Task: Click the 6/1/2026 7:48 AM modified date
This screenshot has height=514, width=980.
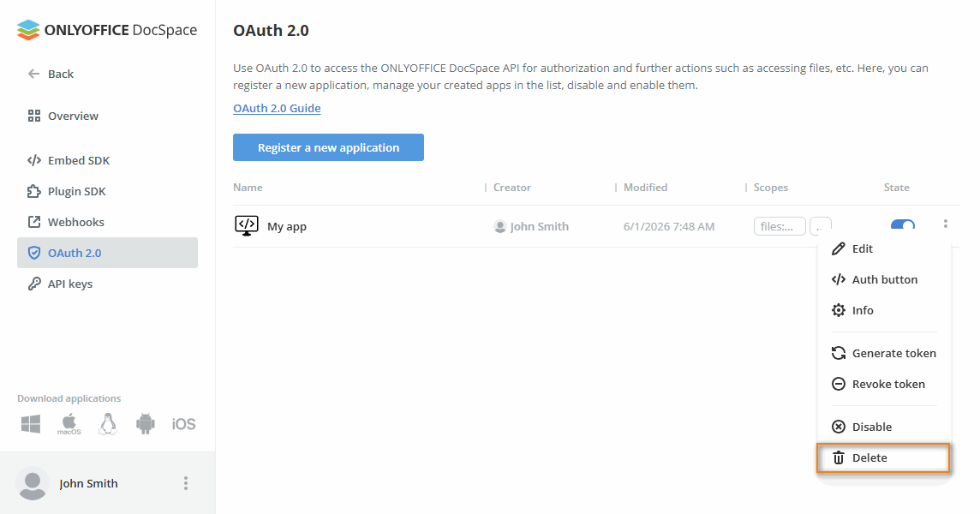Action: (x=669, y=226)
